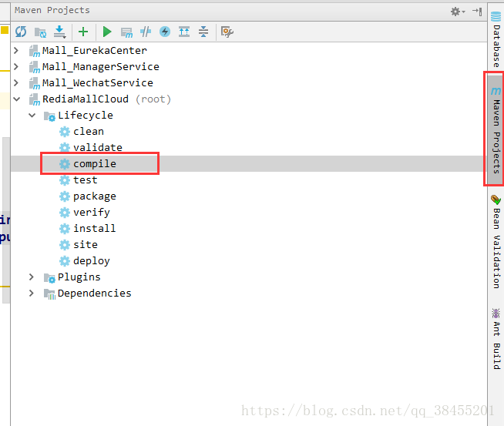Click Lifecycle folder gear icon
The image size is (504, 426).
click(x=49, y=116)
